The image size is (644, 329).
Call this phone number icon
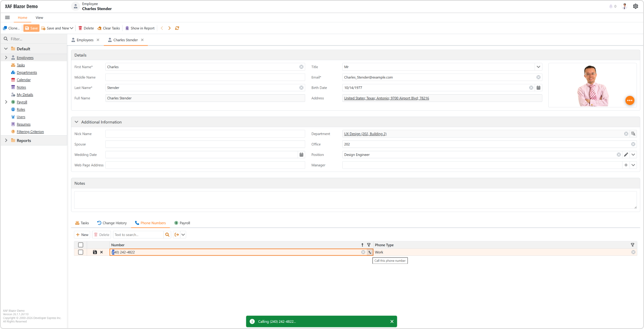370,252
